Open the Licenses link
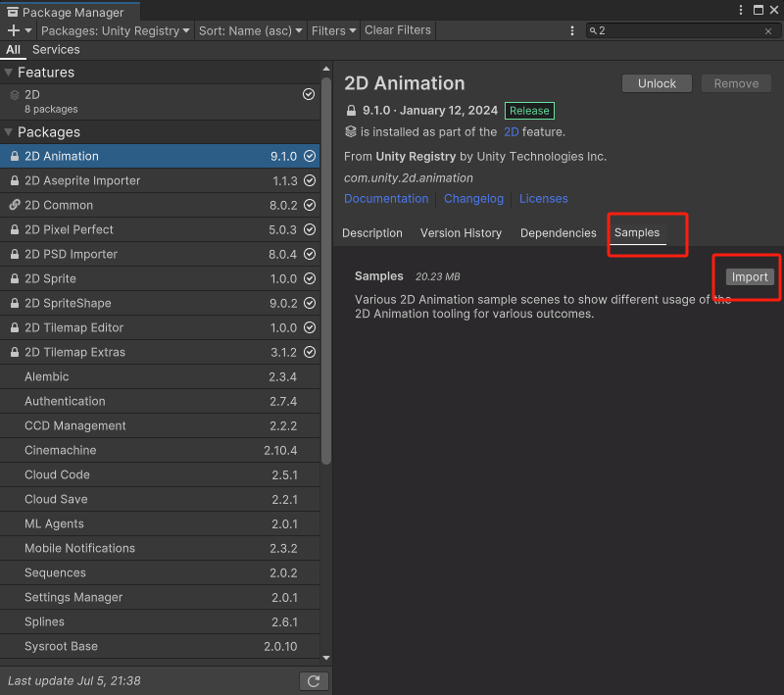The image size is (784, 695). pos(544,198)
